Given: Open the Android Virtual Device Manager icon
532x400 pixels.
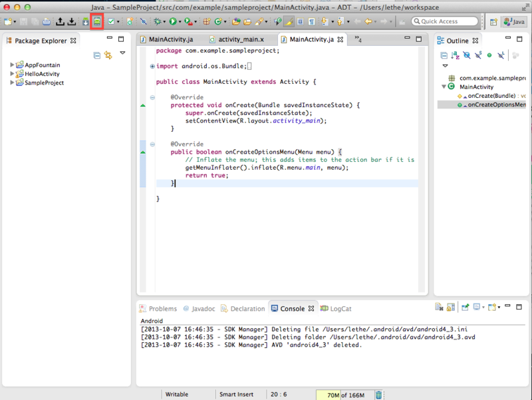Looking at the screenshot, I should pos(96,22).
